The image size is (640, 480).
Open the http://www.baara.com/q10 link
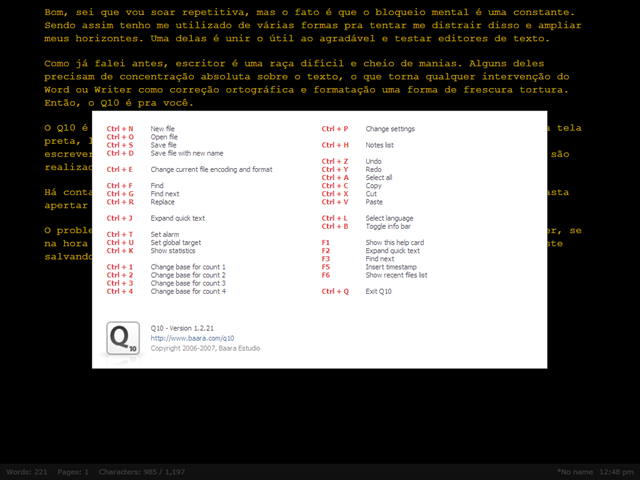[192, 338]
